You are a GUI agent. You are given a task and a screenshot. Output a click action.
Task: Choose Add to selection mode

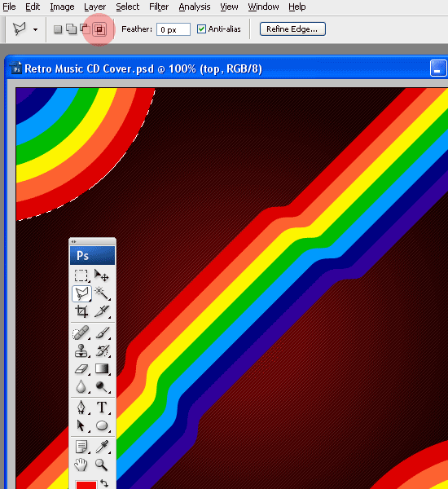tap(71, 29)
